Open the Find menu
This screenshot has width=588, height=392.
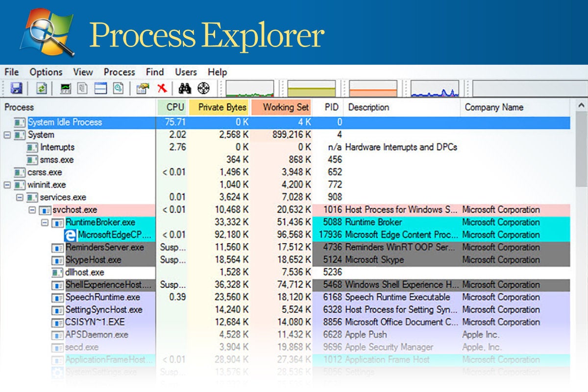click(155, 72)
